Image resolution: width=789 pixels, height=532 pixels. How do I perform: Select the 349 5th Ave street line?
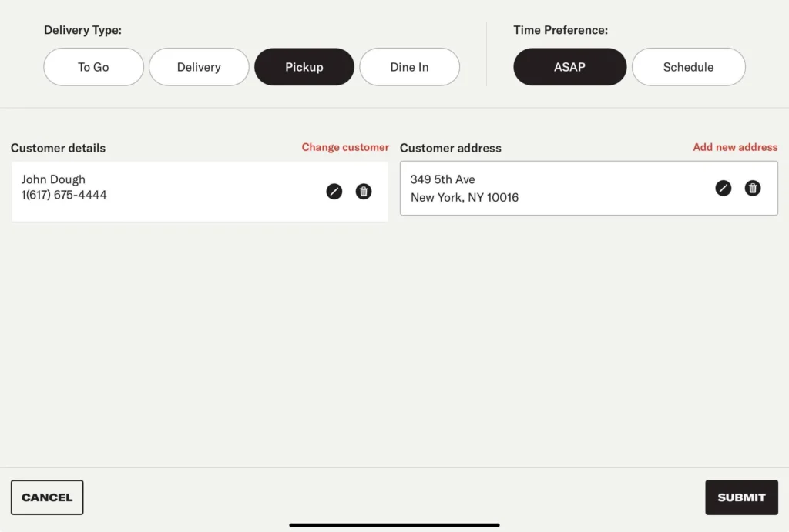[442, 179]
